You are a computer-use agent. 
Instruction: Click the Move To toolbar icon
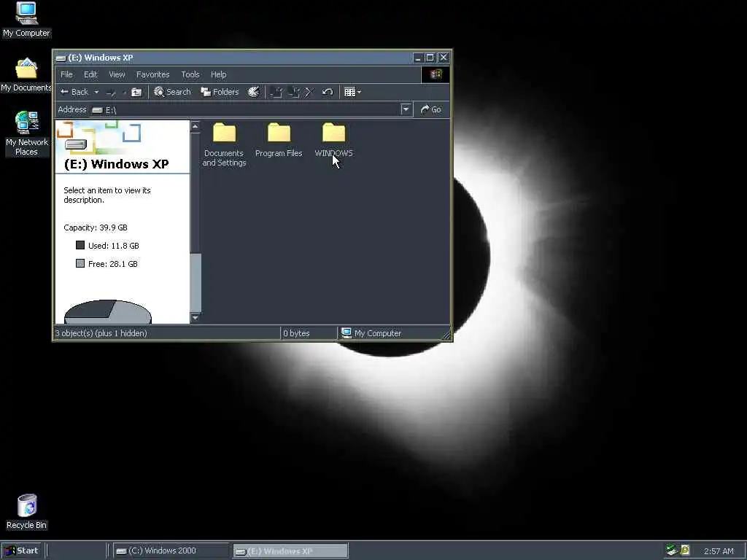[276, 92]
